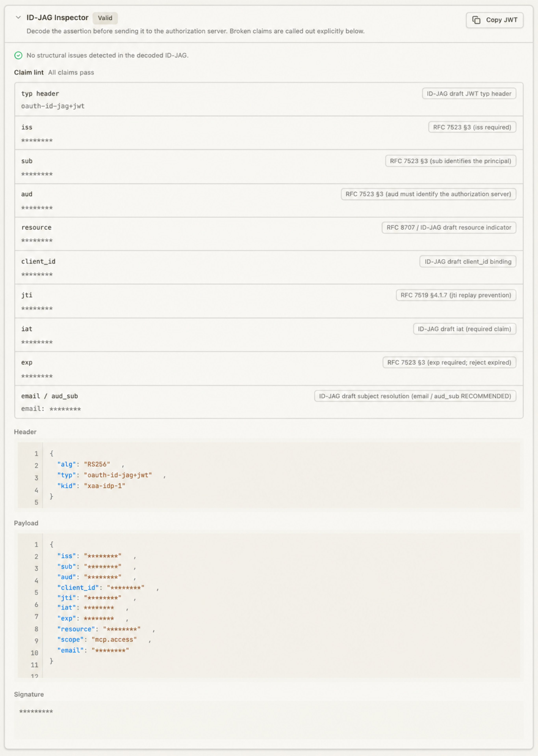Click the "resource" line in Payload JSON
This screenshot has width=538, height=756.
[106, 629]
